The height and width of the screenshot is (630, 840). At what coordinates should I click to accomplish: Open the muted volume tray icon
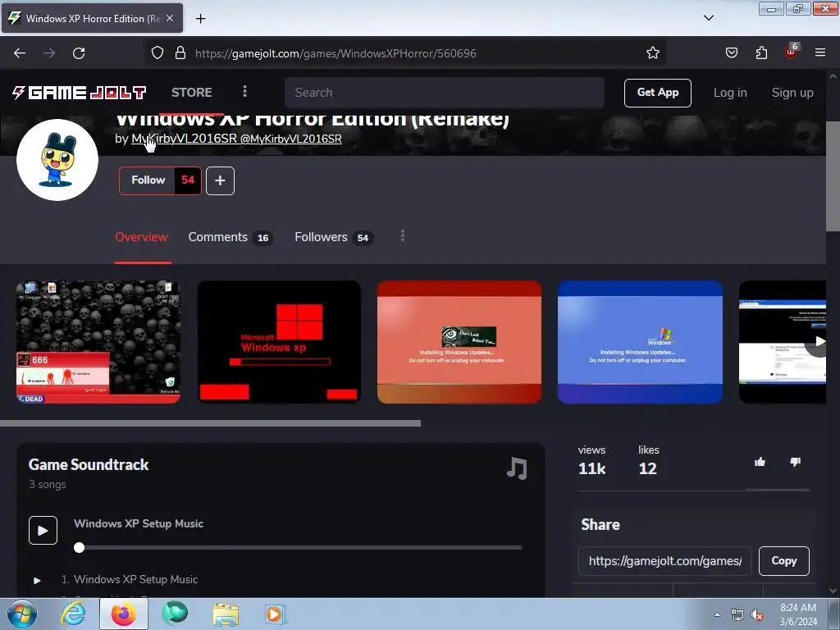point(757,614)
